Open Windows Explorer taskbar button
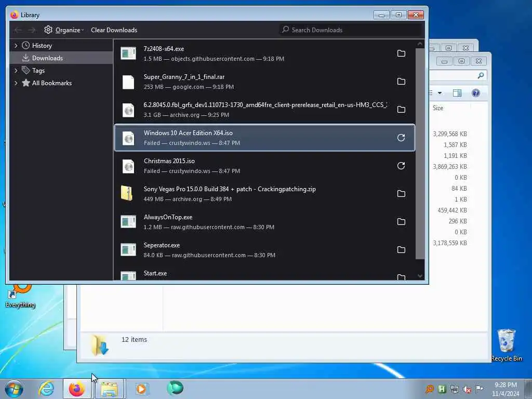 [109, 389]
